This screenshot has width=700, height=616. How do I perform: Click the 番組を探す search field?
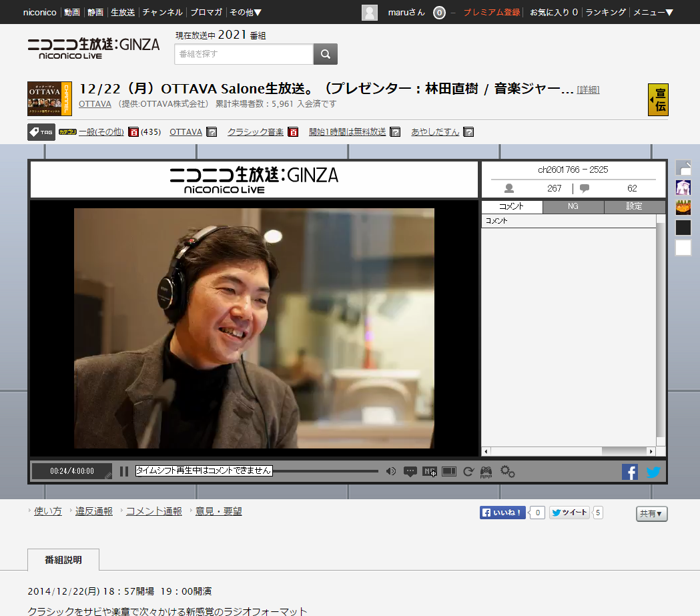pyautogui.click(x=244, y=54)
